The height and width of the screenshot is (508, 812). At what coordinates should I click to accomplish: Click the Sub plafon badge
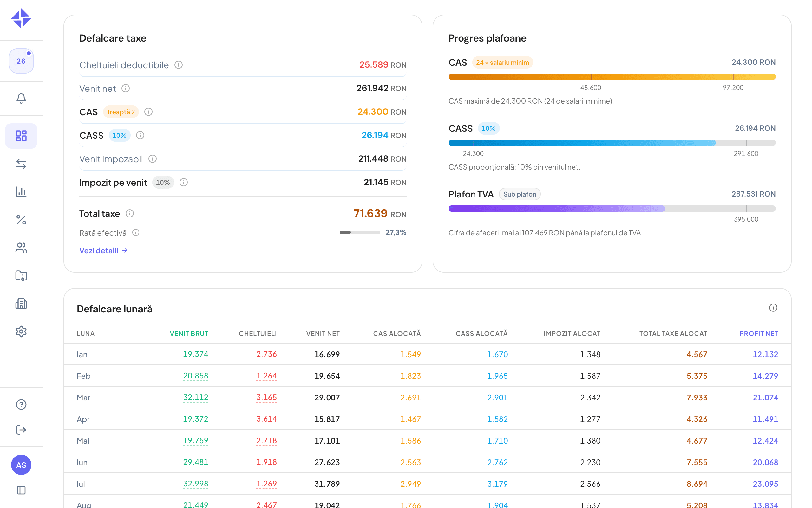tap(520, 194)
